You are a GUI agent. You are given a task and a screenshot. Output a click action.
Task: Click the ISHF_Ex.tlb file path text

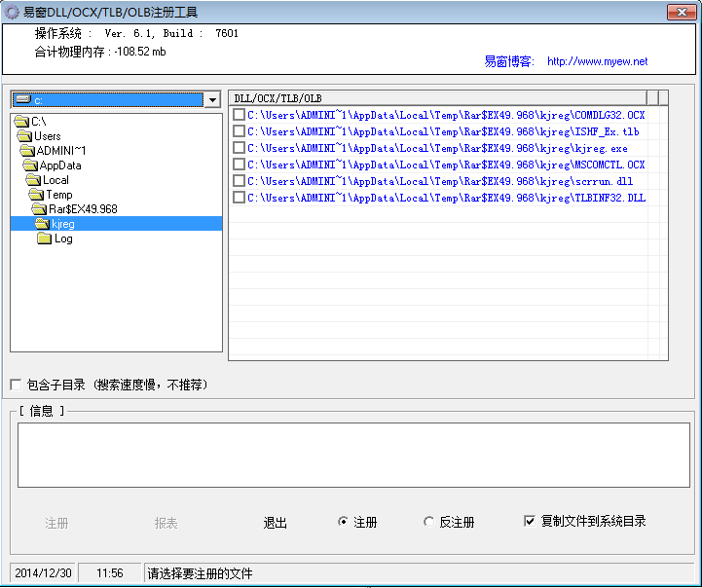tap(443, 131)
